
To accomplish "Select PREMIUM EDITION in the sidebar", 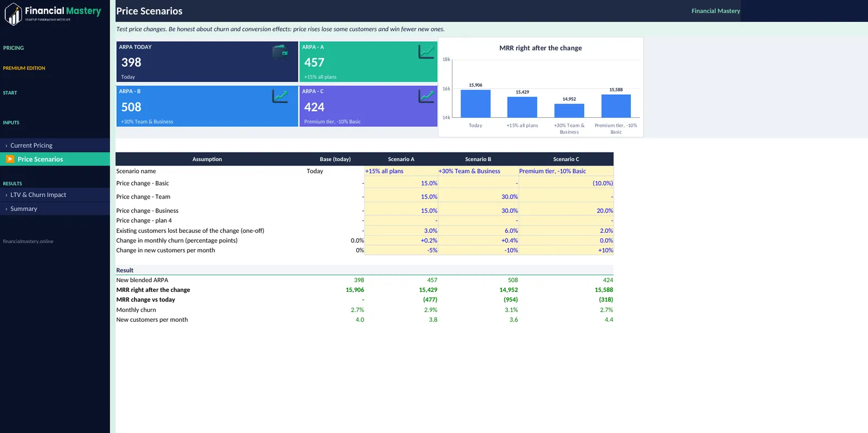I will [24, 68].
